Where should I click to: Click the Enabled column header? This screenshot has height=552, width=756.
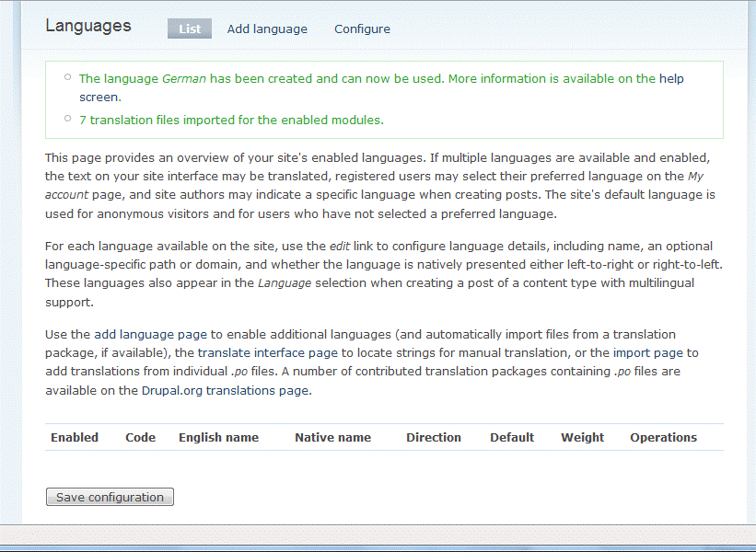[x=75, y=437]
